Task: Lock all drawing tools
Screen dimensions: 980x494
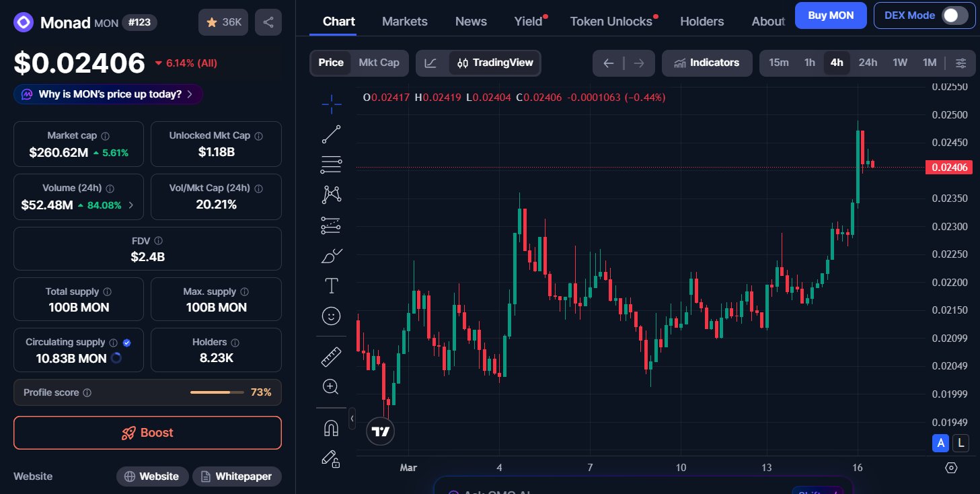Action: coord(331,458)
